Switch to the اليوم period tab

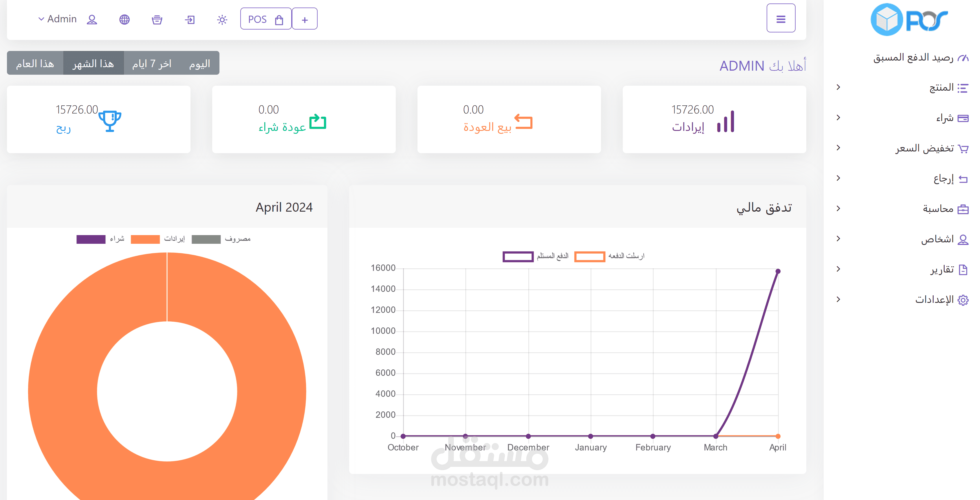[199, 63]
